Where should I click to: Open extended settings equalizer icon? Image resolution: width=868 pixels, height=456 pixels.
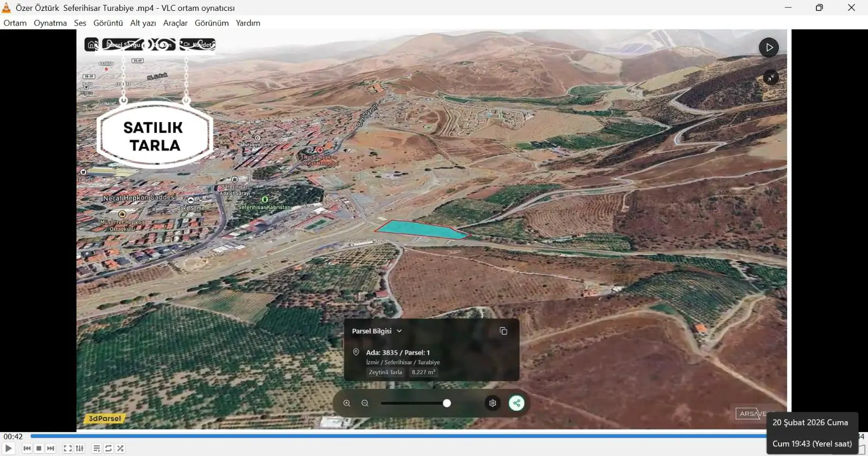(80, 448)
